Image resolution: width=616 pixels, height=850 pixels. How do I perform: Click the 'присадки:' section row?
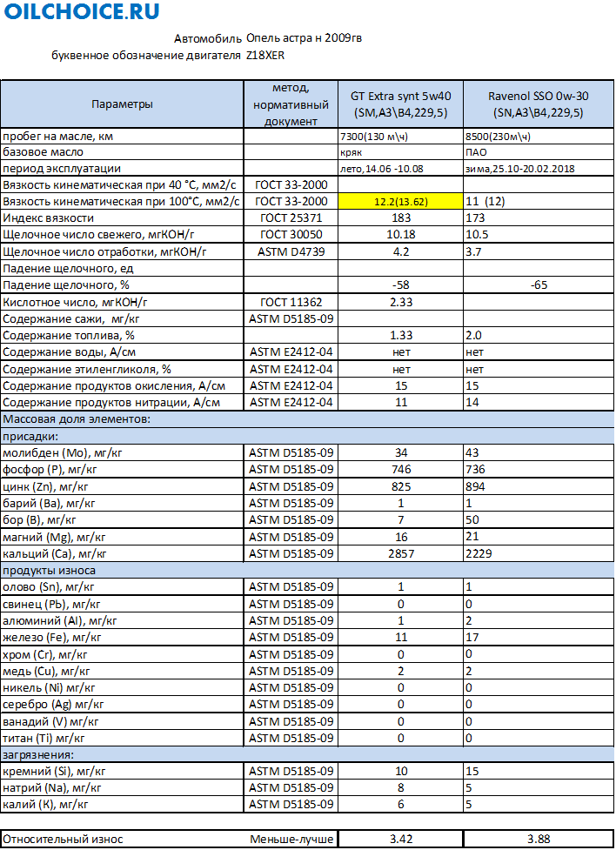tap(307, 436)
